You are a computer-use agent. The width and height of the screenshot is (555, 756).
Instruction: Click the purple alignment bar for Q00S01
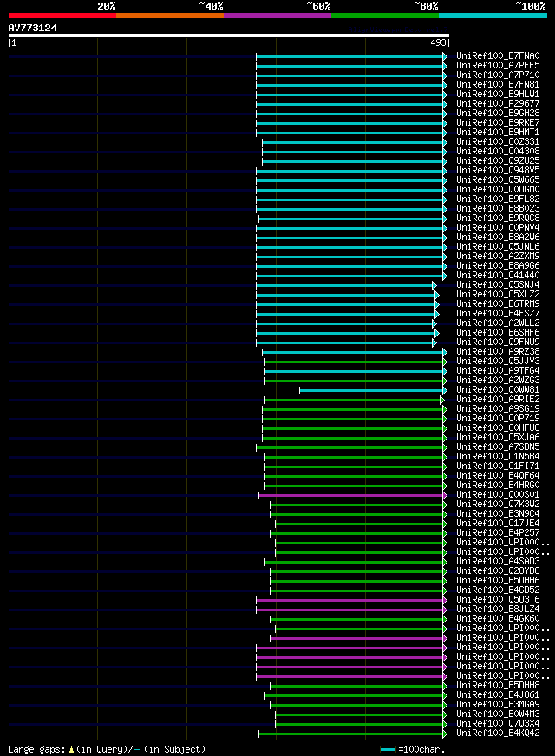coord(353,495)
